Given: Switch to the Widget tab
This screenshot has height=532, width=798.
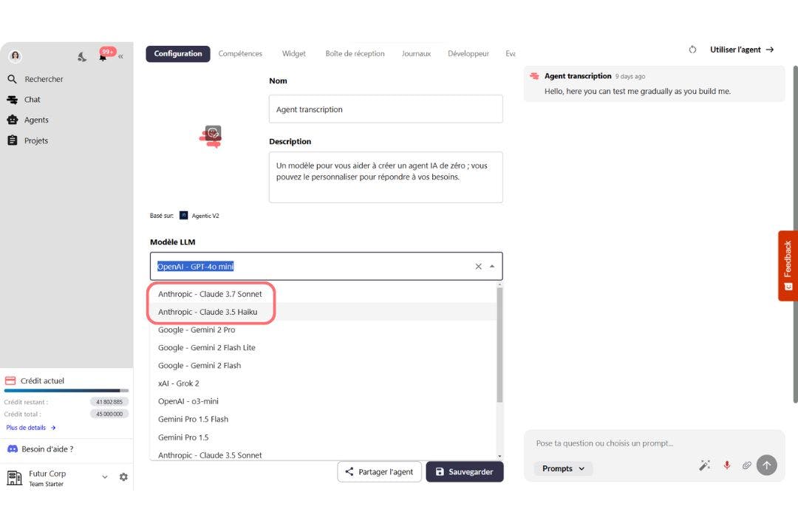Looking at the screenshot, I should click(x=293, y=53).
